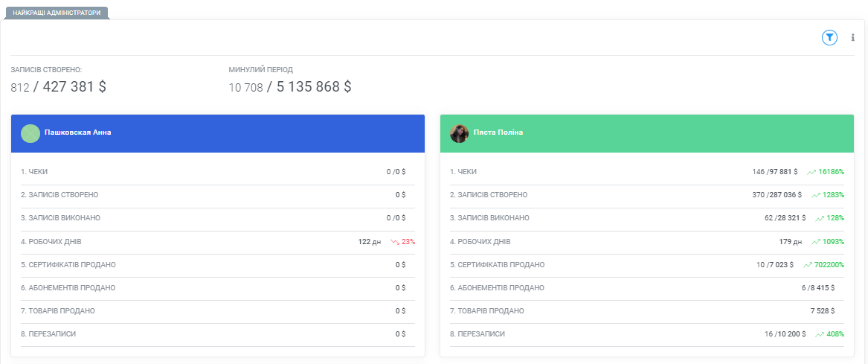Click the 179 дн working days value
868x364 pixels.
(x=791, y=242)
